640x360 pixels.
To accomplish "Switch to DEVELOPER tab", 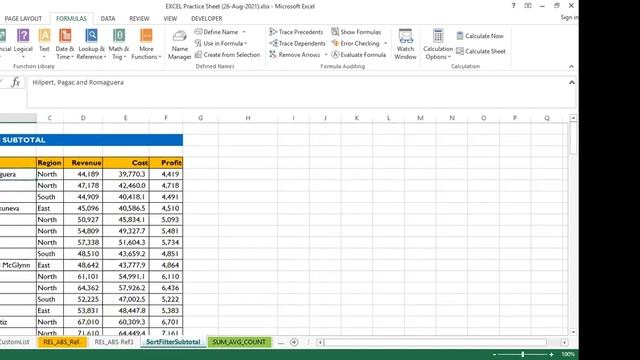I will 207,19.
